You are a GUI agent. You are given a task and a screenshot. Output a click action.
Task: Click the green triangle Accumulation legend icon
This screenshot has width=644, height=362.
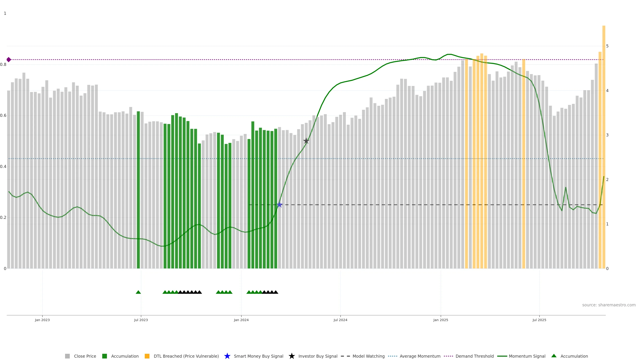[554, 356]
